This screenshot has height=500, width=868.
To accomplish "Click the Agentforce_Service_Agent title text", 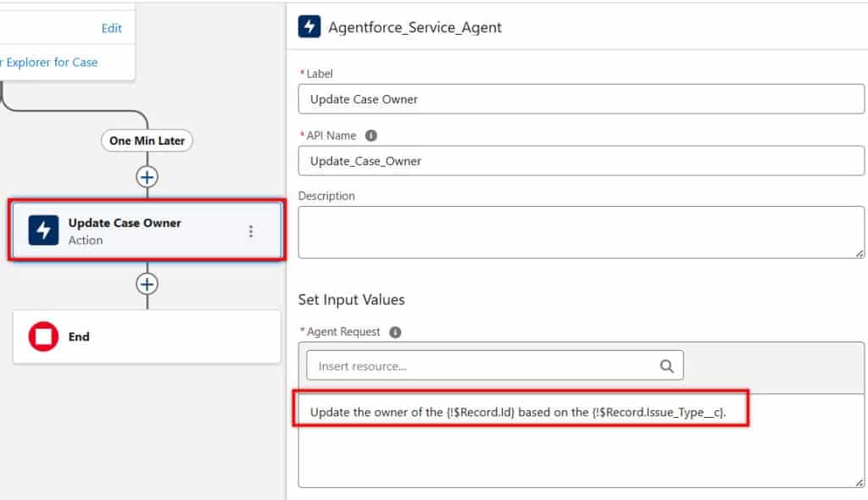I will click(415, 27).
